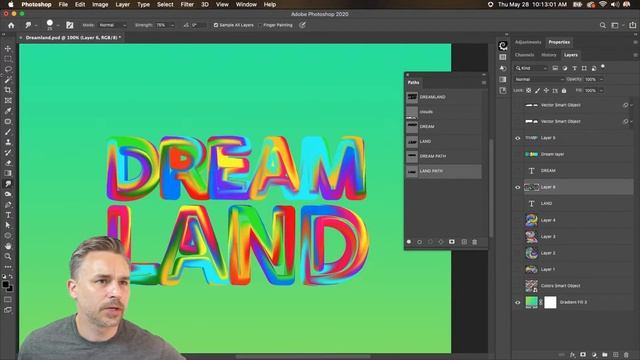Click the delete path trash icon
Screen dimensions: 640x360
475,242
